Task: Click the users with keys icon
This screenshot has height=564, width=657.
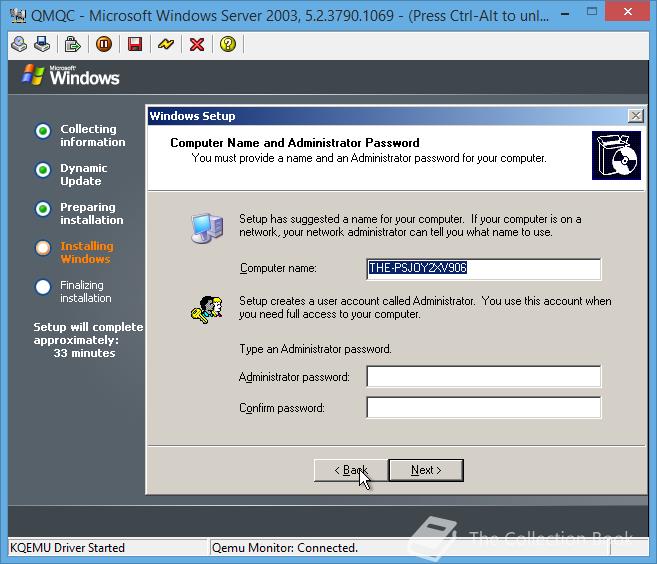Action: click(206, 310)
